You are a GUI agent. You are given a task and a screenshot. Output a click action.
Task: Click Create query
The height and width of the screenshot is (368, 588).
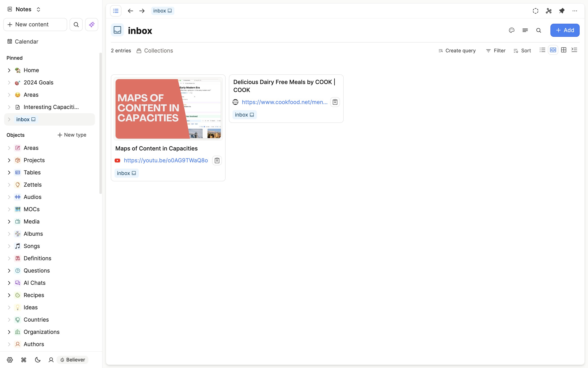point(457,51)
